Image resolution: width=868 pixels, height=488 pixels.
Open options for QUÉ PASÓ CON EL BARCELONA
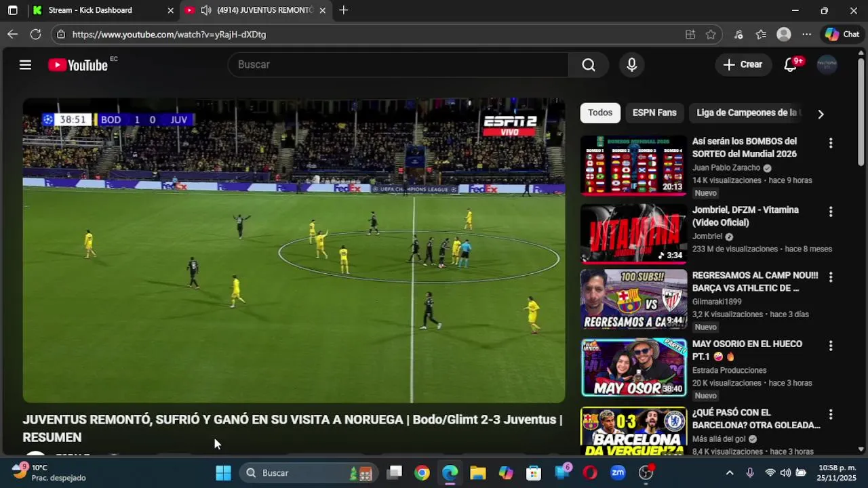[x=831, y=414]
